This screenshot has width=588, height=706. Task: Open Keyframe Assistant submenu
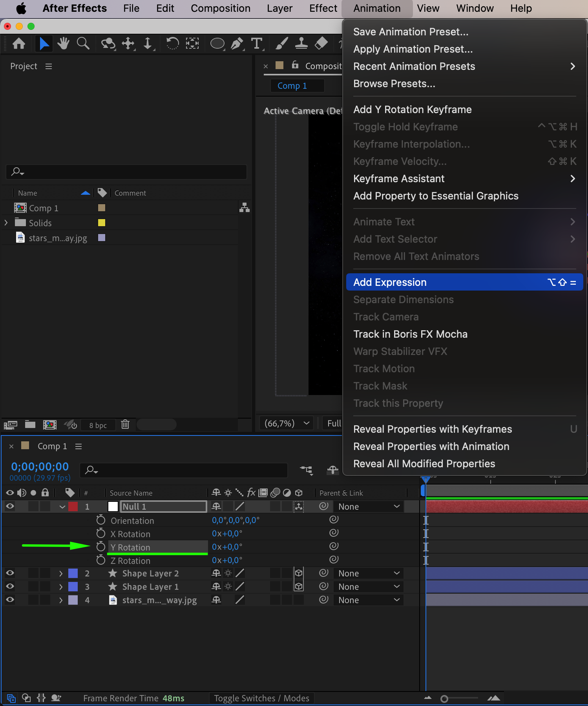[464, 179]
